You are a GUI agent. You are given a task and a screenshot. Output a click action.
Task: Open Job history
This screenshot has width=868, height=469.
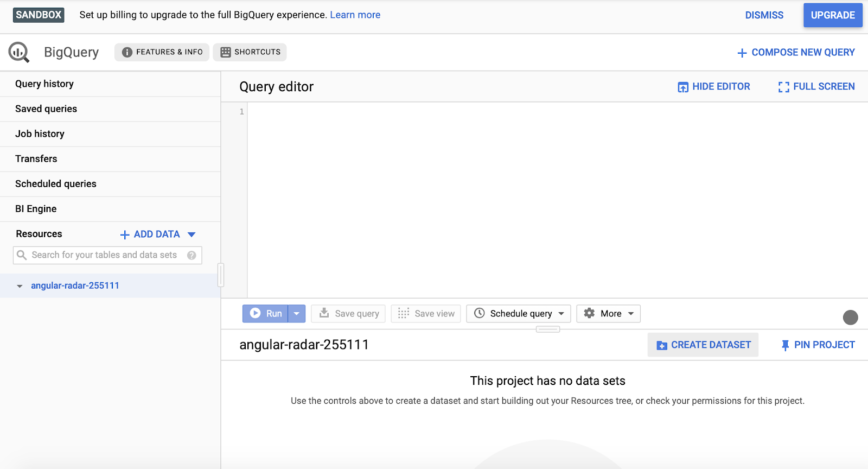point(110,134)
